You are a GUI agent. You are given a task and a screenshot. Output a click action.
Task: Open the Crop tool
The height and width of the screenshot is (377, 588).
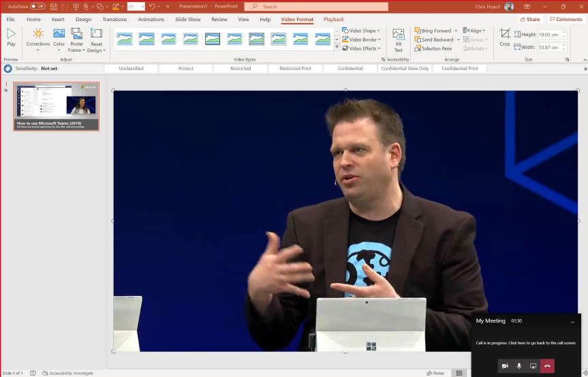(x=504, y=37)
